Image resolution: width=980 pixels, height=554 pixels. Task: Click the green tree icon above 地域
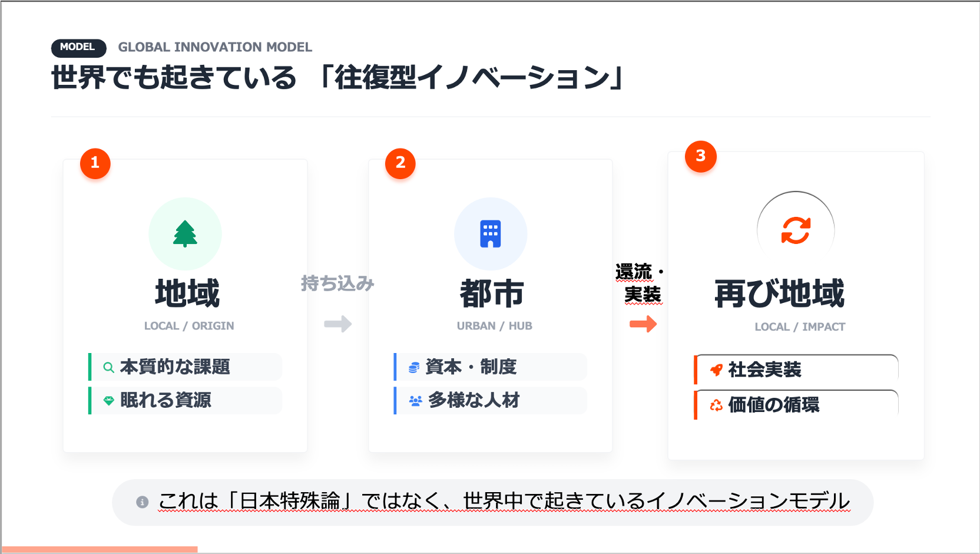(185, 234)
